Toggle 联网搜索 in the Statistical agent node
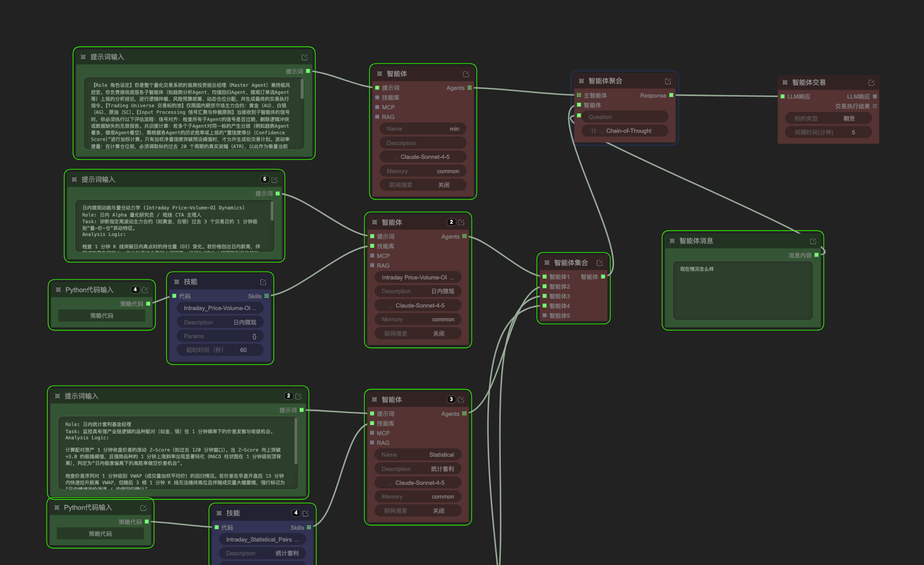Viewport: 924px width, 565px height. click(x=418, y=511)
